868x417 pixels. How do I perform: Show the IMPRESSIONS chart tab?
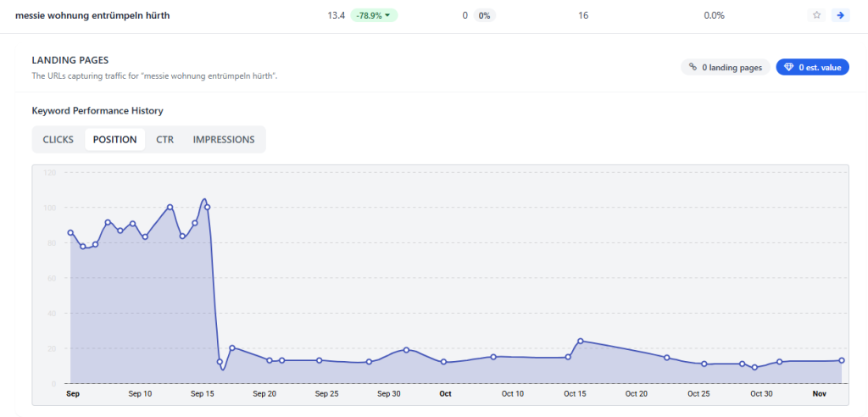coord(224,139)
